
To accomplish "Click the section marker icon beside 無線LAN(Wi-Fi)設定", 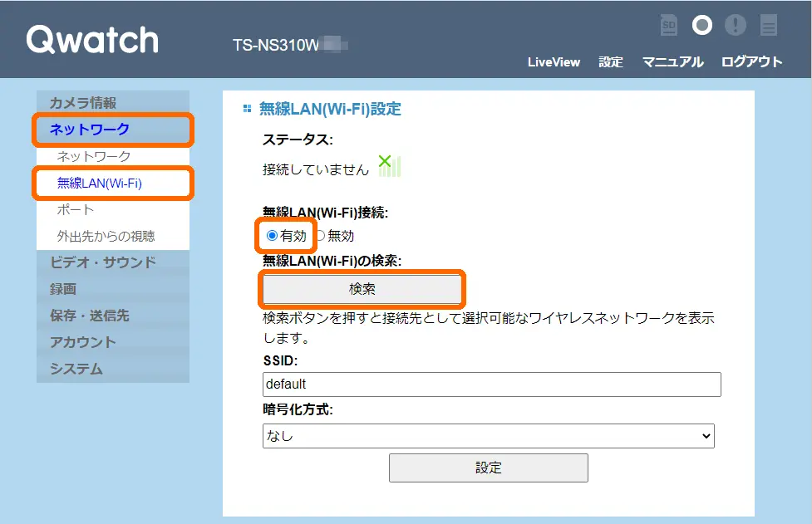I will 246,109.
